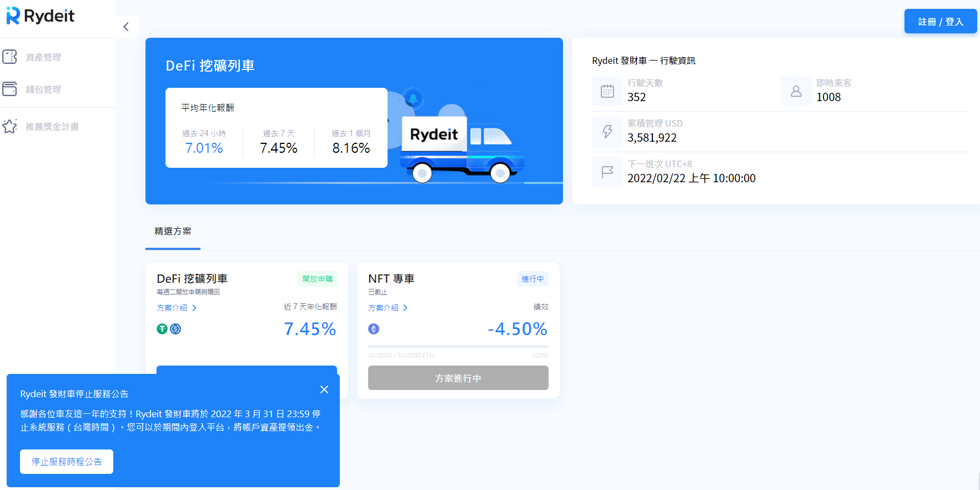Image resolution: width=980 pixels, height=490 pixels.
Task: Click the 8.16% past month value
Action: coord(351,148)
